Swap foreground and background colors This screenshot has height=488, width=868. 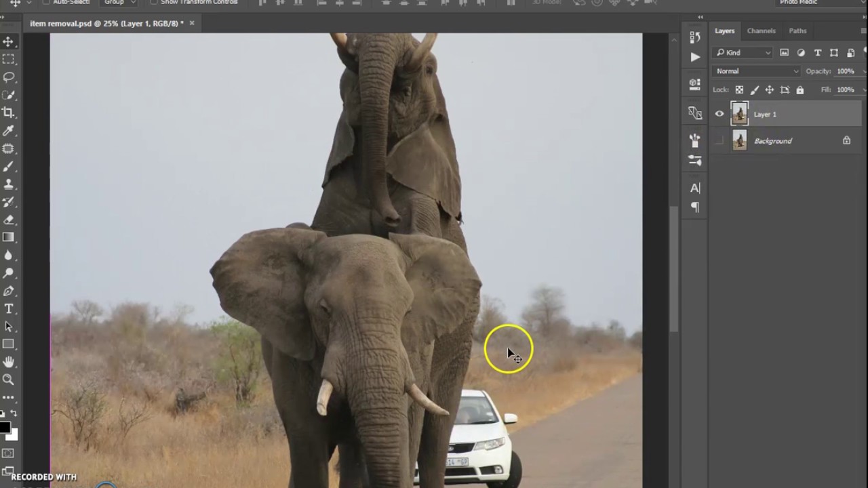tap(14, 413)
